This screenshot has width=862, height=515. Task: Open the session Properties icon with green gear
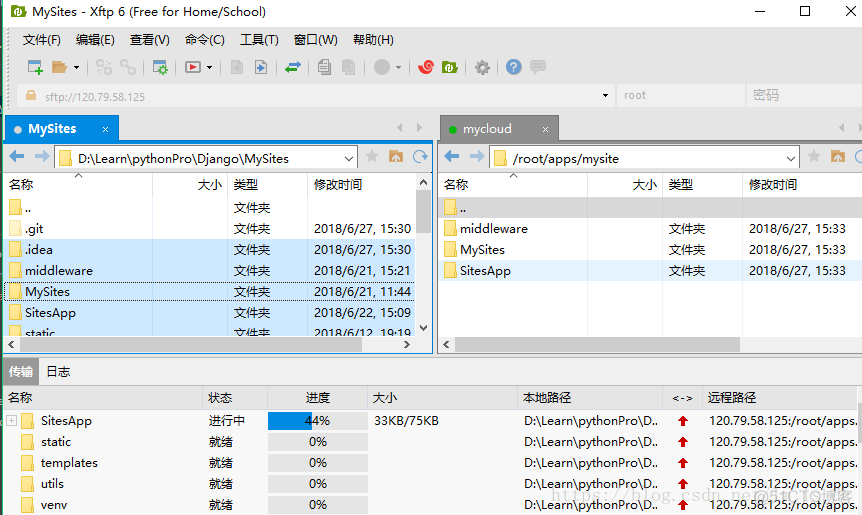160,67
